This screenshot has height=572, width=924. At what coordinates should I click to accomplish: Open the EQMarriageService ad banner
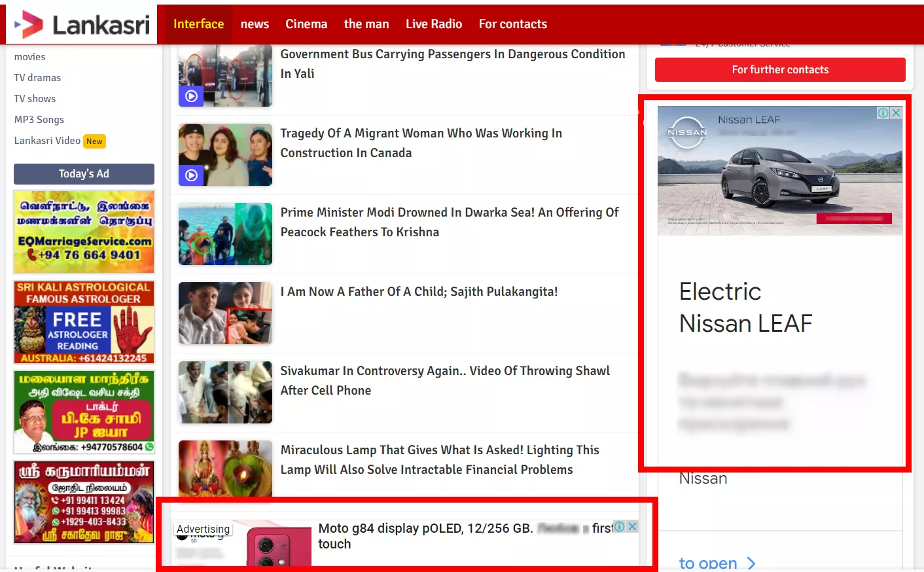pyautogui.click(x=84, y=232)
